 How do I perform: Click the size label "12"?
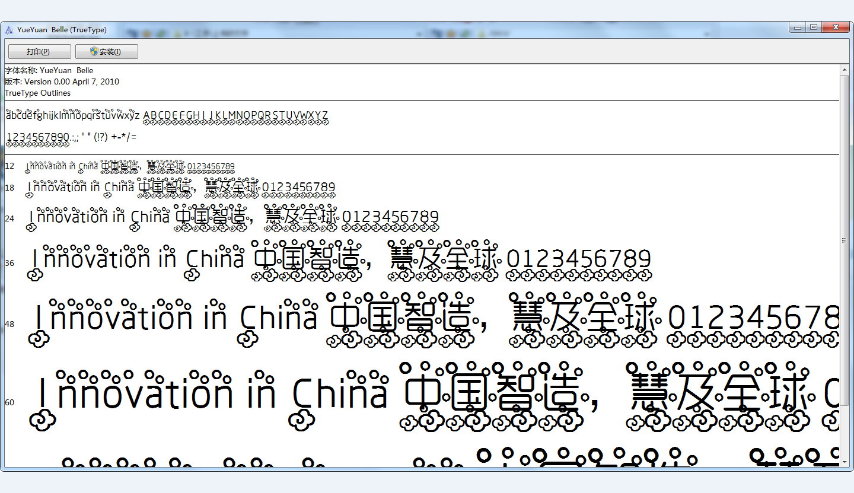point(9,166)
